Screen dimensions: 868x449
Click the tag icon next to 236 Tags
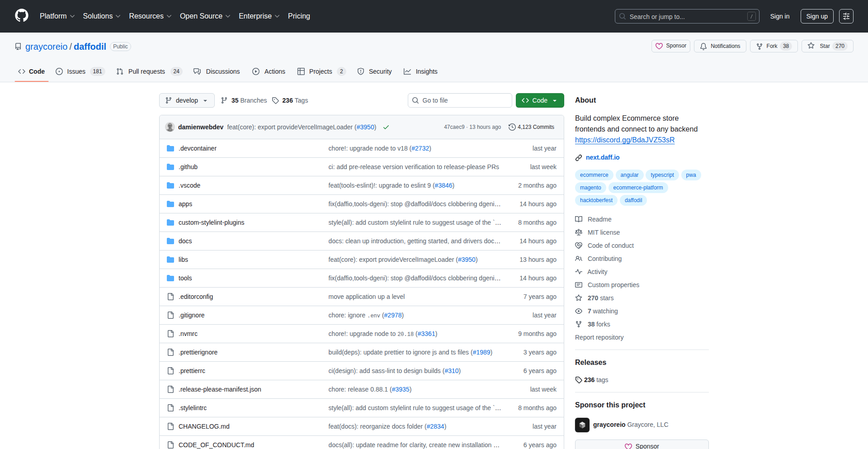pyautogui.click(x=275, y=100)
